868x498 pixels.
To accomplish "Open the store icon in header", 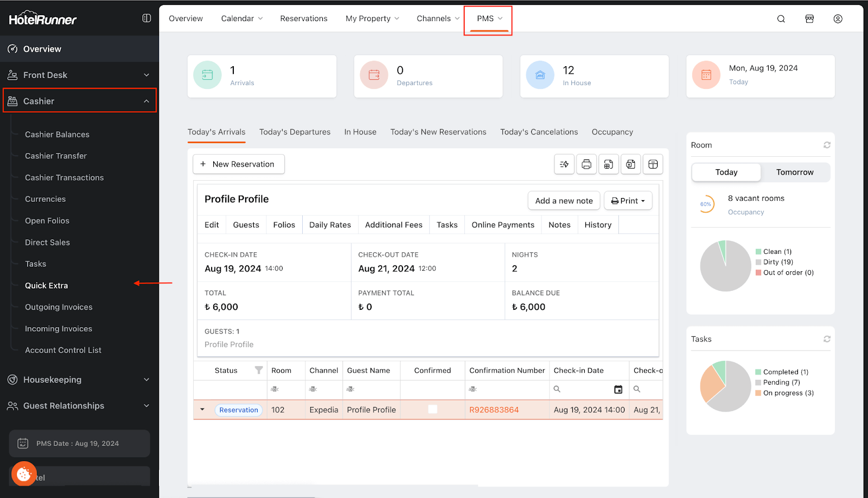I will (809, 19).
